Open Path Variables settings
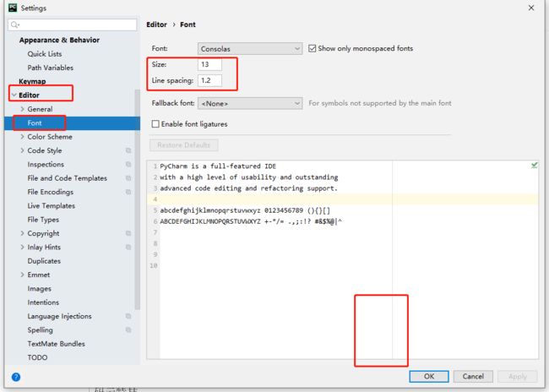 point(51,68)
